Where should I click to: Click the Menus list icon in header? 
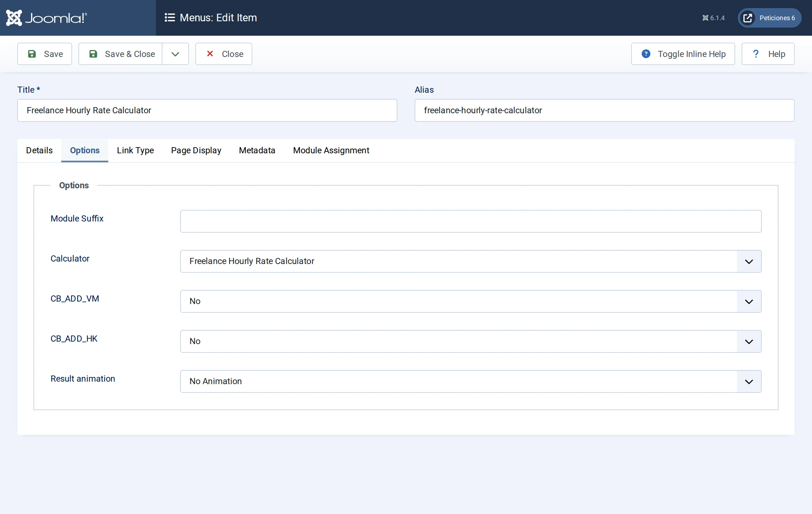pyautogui.click(x=170, y=18)
